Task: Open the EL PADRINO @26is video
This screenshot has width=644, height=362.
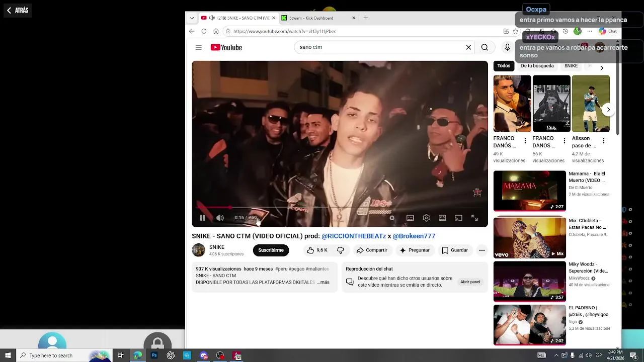Action: 529,325
